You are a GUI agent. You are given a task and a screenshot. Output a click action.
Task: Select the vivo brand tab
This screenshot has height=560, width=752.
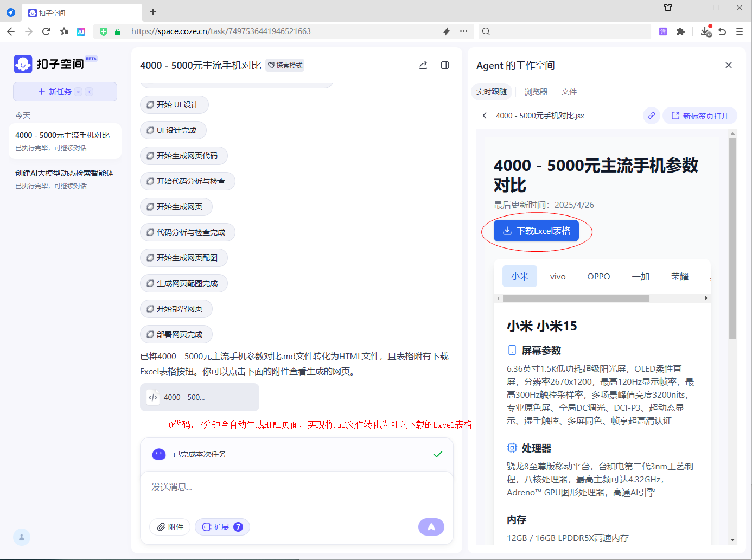(x=558, y=276)
